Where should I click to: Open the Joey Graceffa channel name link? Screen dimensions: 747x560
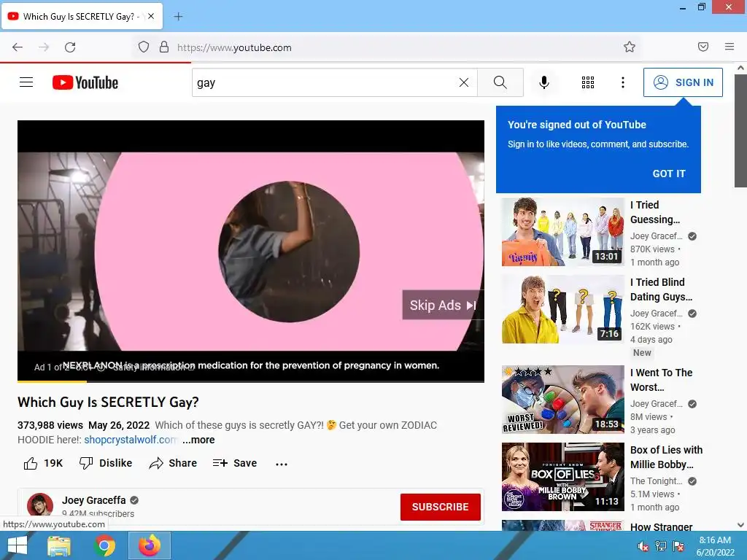(x=94, y=500)
